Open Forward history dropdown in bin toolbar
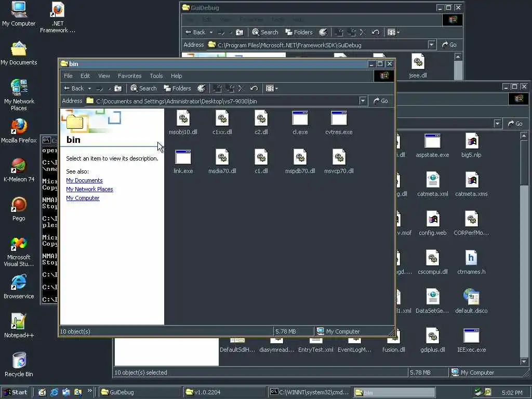The width and height of the screenshot is (532, 399). point(109,88)
